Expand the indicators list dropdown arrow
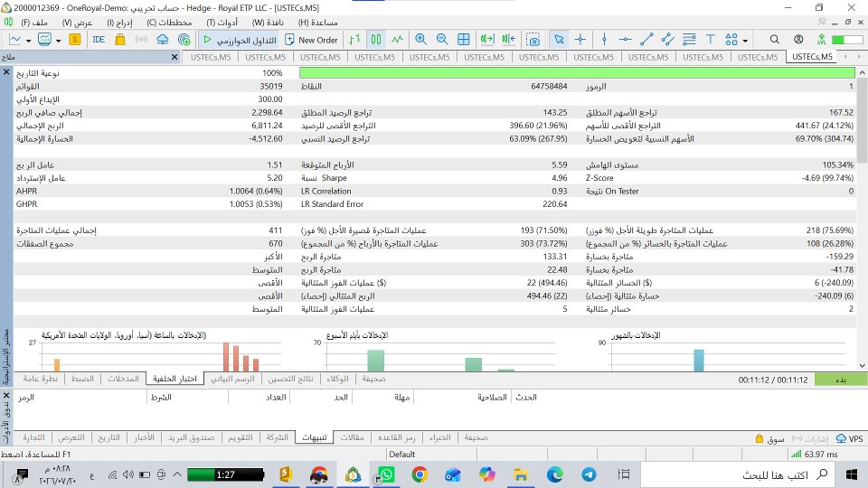The height and width of the screenshot is (488, 868). [58, 41]
